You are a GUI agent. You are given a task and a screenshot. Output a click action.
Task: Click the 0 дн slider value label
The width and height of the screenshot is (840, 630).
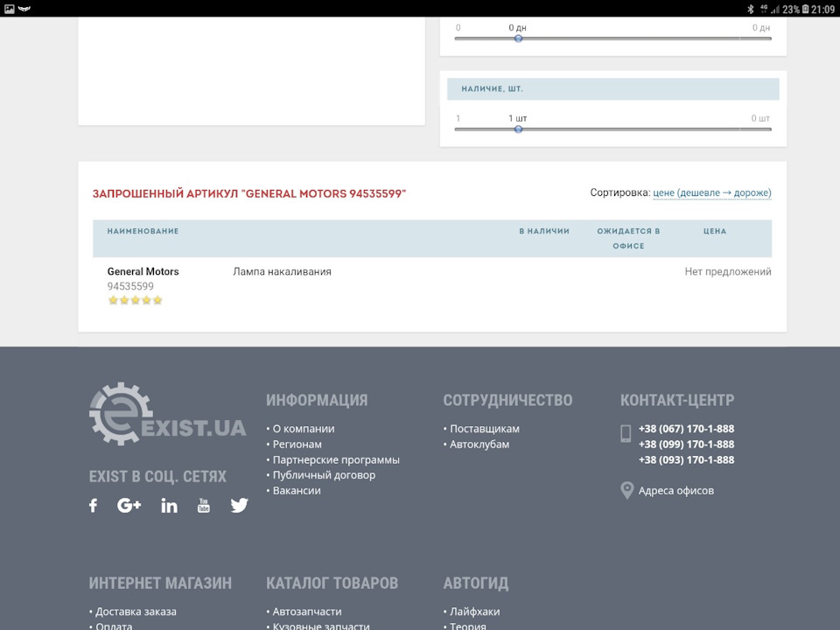[x=517, y=27]
